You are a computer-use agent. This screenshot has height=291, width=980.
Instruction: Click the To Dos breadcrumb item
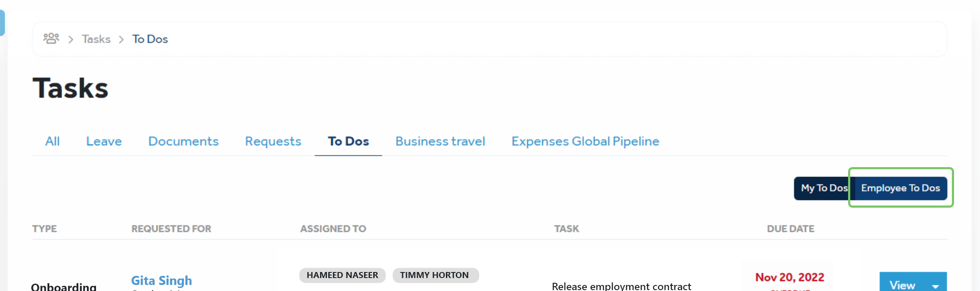150,39
